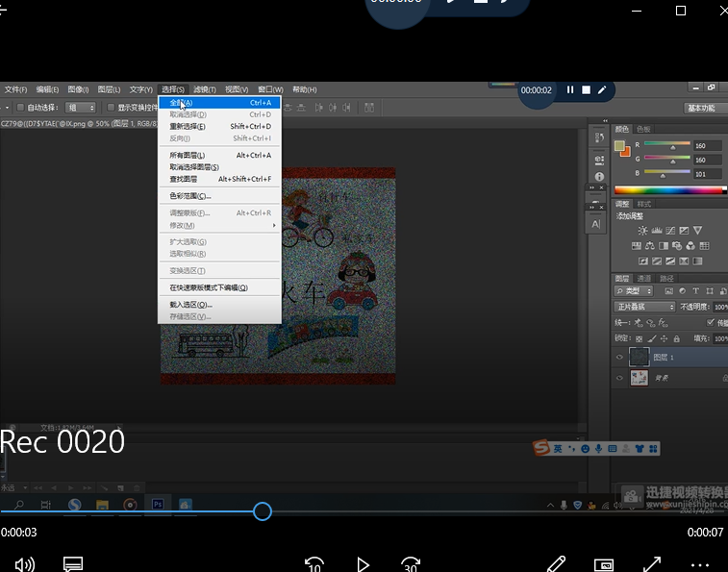Open the tool preset picker arrow
The width and height of the screenshot is (728, 572).
point(7,108)
